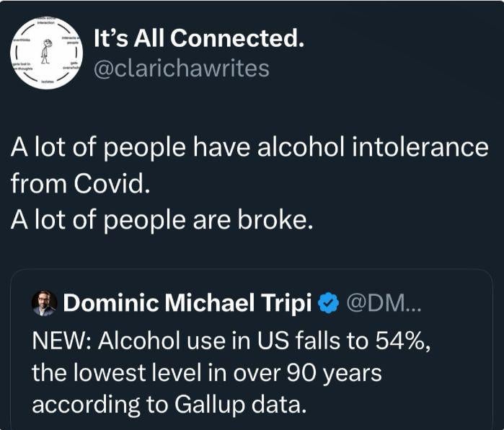
Task: Select the "from Covid." line of the tweet
Action: point(79,183)
